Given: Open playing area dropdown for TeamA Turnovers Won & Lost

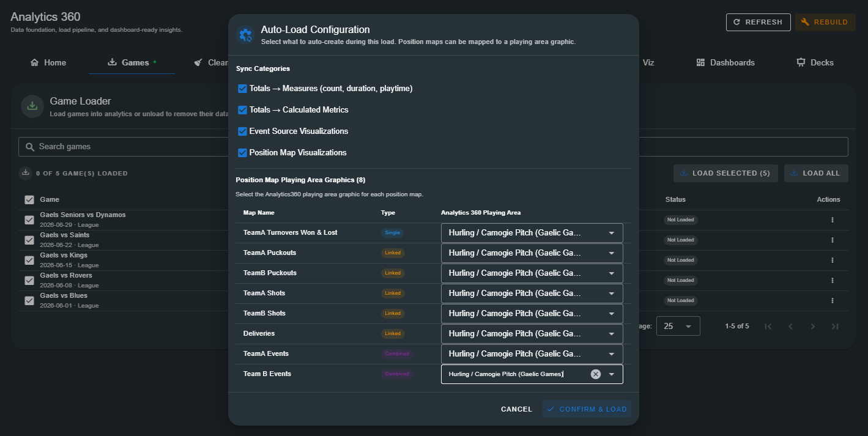Looking at the screenshot, I should click(x=532, y=233).
